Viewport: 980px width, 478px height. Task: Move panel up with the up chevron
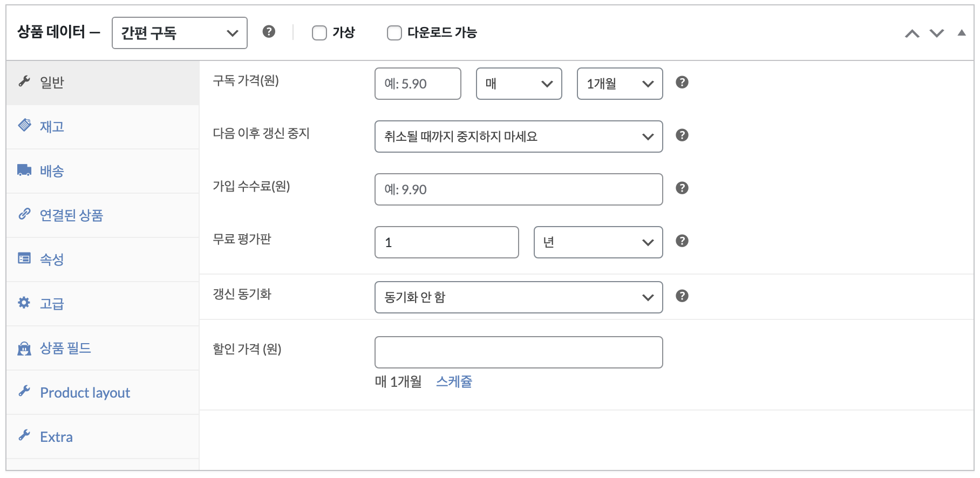coord(912,33)
